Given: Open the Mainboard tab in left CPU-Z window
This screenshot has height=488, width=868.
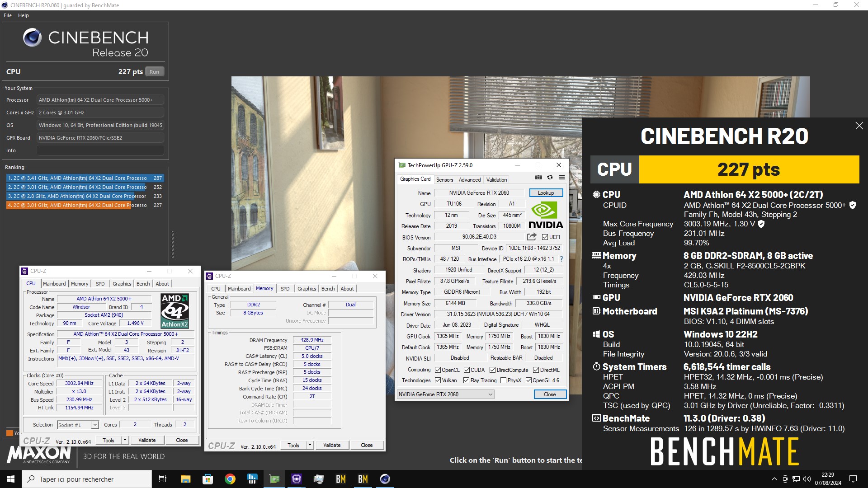Looking at the screenshot, I should point(54,284).
